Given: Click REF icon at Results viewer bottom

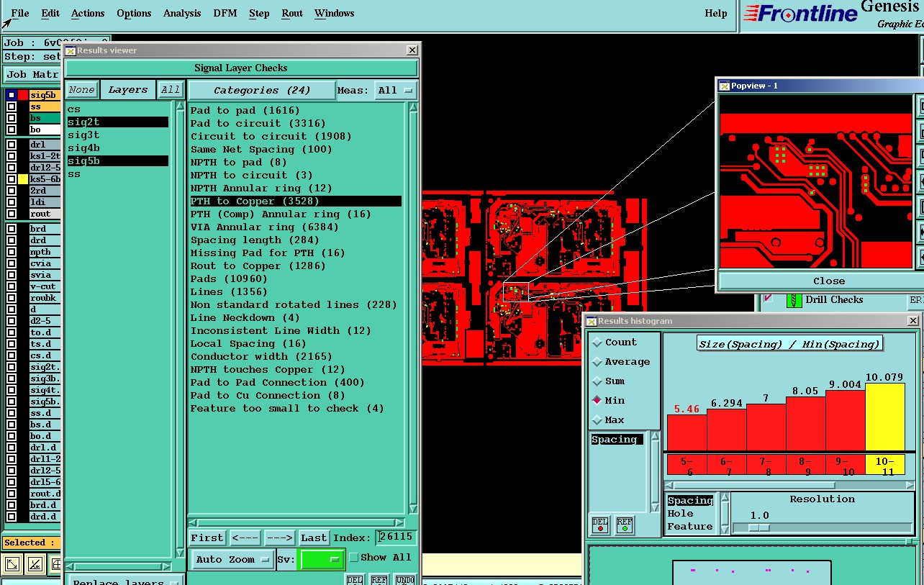Looking at the screenshot, I should click(x=380, y=580).
